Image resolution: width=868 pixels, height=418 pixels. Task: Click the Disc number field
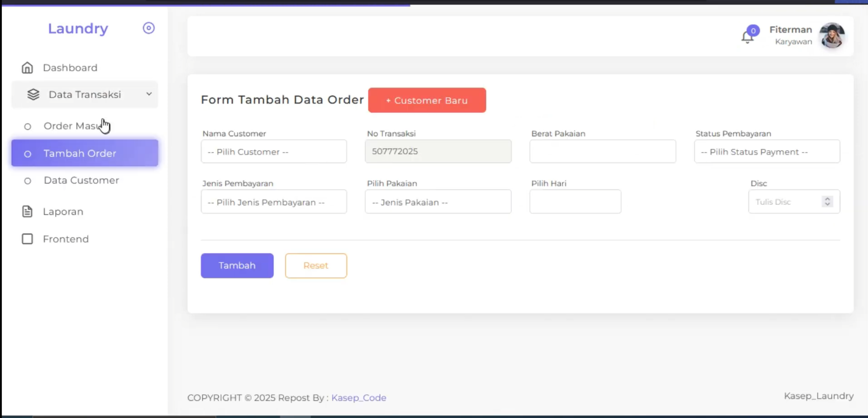pyautogui.click(x=794, y=202)
